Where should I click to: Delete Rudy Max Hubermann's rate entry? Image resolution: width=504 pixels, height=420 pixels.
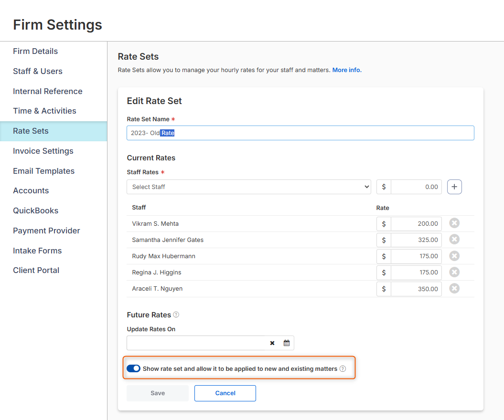tap(454, 256)
